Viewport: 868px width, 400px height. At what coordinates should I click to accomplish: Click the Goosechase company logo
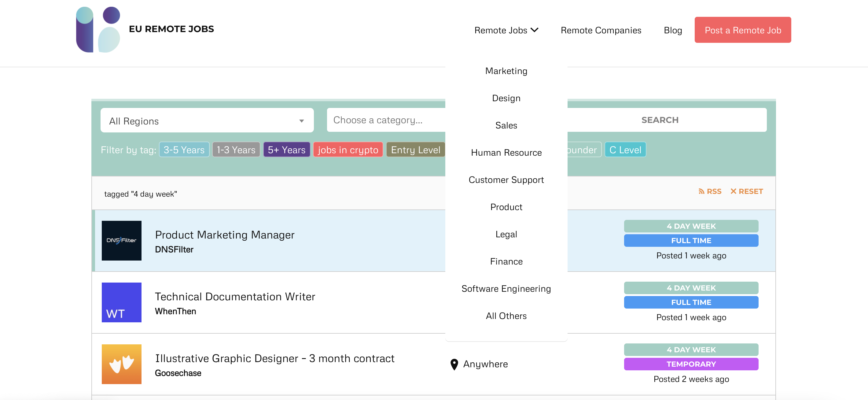122,364
